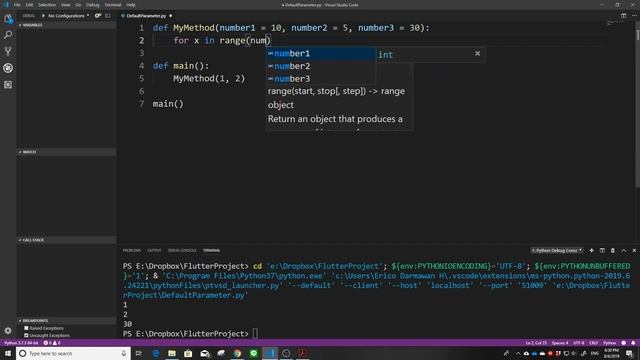This screenshot has width=640, height=360.
Task: Choose number2 from the suggestion list
Action: click(320, 66)
